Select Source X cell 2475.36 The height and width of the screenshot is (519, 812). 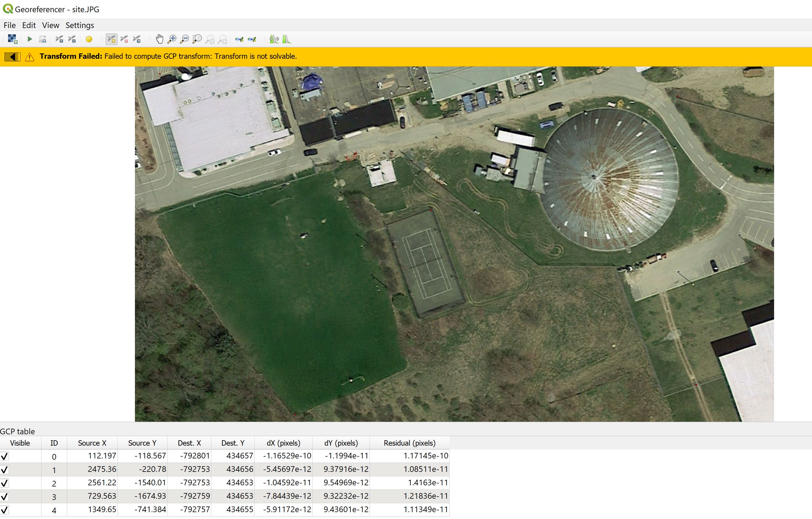92,469
